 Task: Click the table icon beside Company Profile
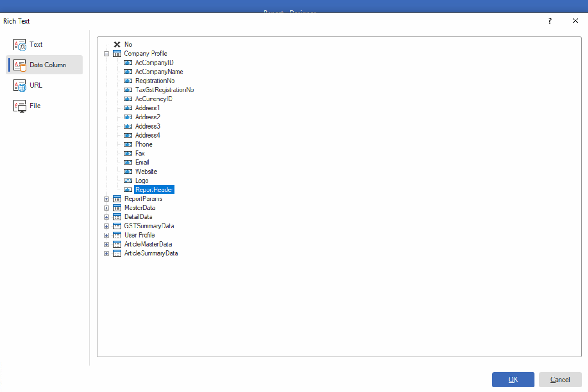tap(118, 53)
